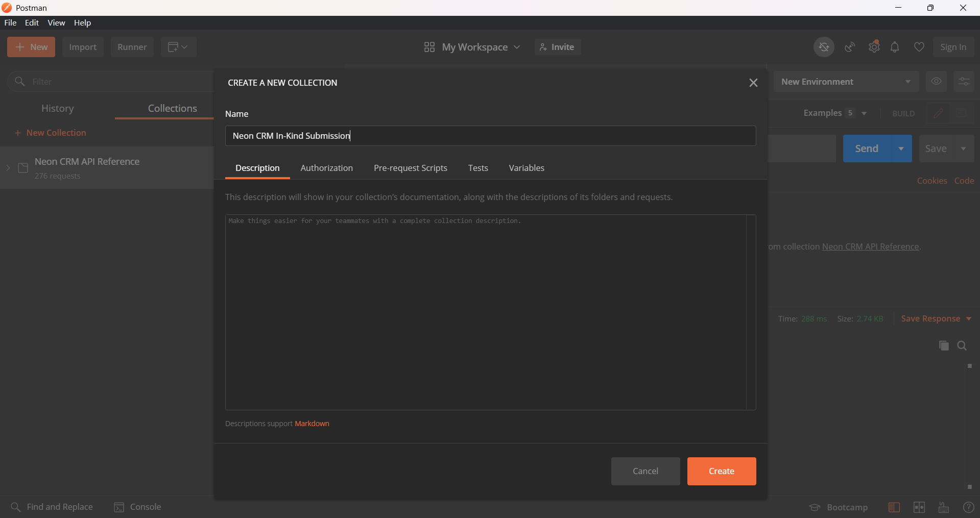Click the plus icon in the New button
The height and width of the screenshot is (518, 980).
pyautogui.click(x=20, y=47)
